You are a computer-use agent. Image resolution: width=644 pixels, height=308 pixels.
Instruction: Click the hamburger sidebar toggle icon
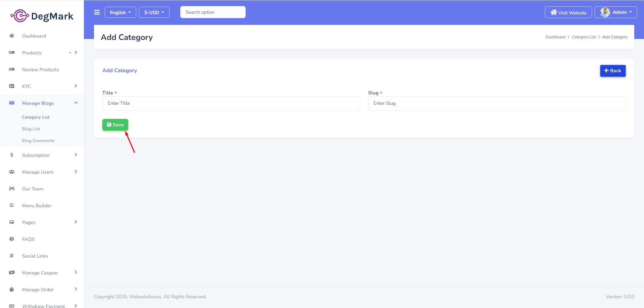(97, 12)
